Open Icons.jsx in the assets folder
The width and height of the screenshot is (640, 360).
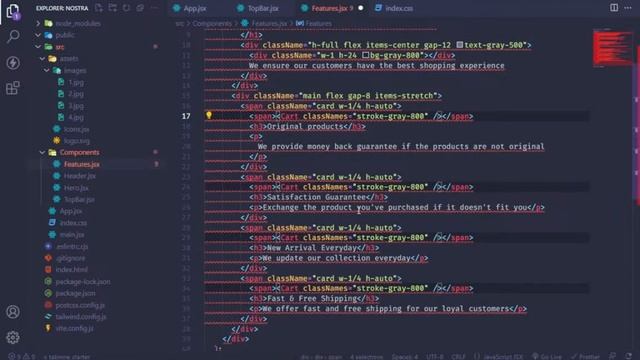(x=76, y=129)
